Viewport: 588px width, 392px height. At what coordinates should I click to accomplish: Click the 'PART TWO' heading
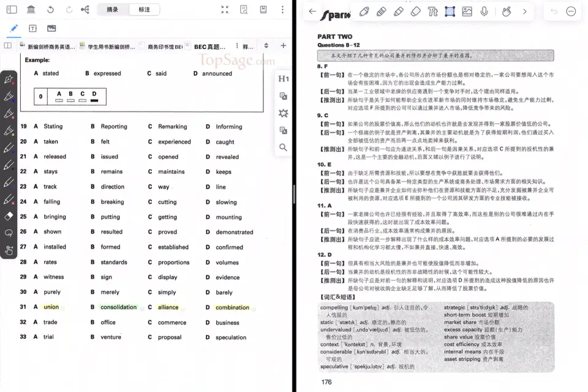(335, 37)
